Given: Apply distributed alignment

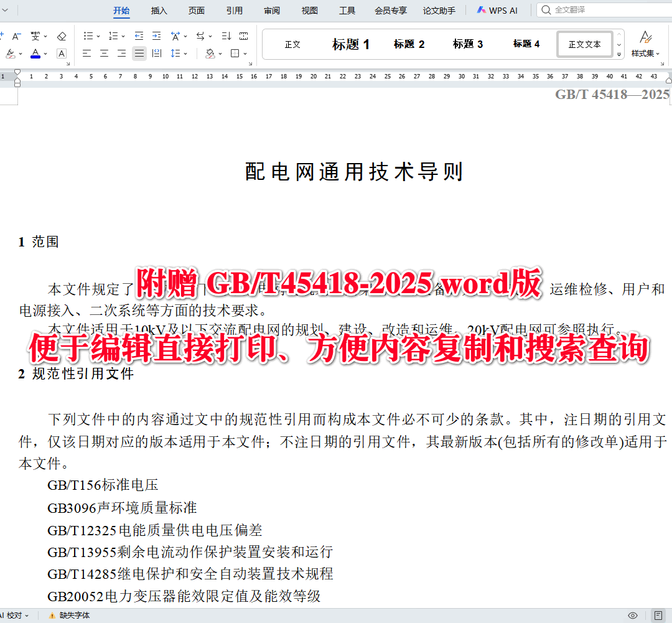Looking at the screenshot, I should [x=157, y=54].
